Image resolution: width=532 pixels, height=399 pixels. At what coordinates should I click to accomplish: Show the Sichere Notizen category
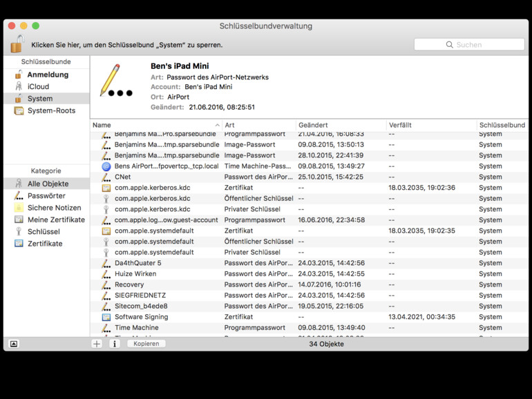54,208
